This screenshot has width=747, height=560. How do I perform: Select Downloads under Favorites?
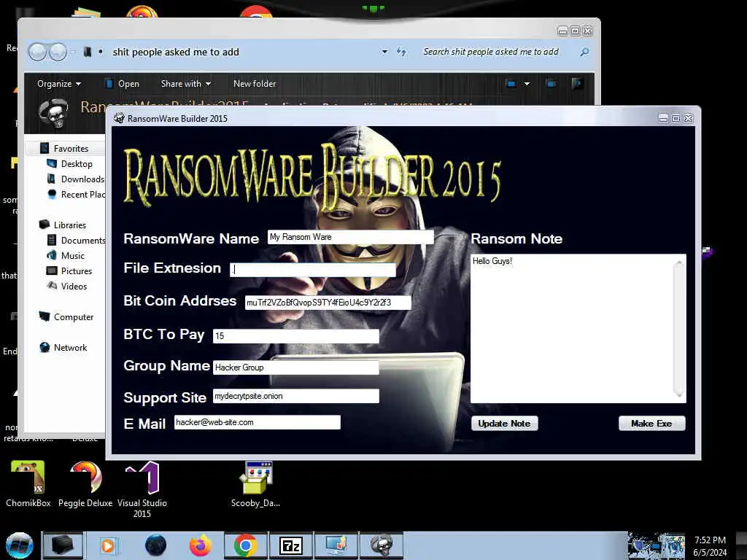(x=82, y=179)
